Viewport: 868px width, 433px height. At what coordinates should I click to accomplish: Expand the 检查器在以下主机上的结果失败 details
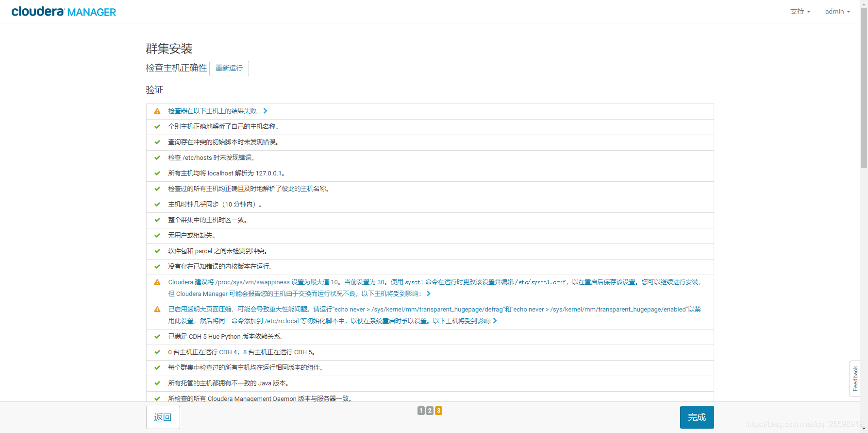point(265,111)
